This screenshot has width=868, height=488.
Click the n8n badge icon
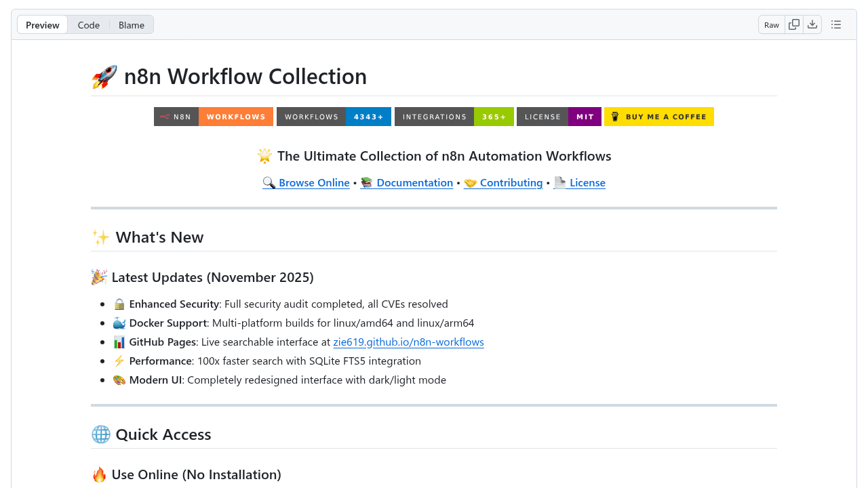[165, 116]
